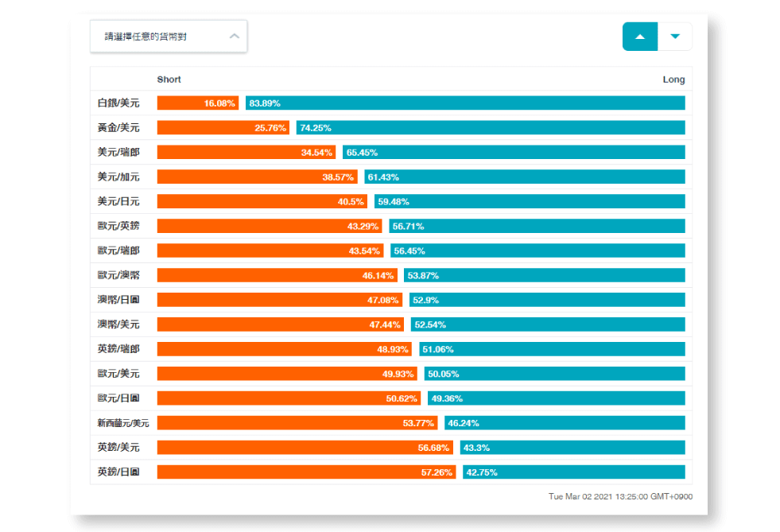Click the 43.29% short bar for 歐元/英鎊
The width and height of the screenshot is (780, 532).
click(270, 227)
